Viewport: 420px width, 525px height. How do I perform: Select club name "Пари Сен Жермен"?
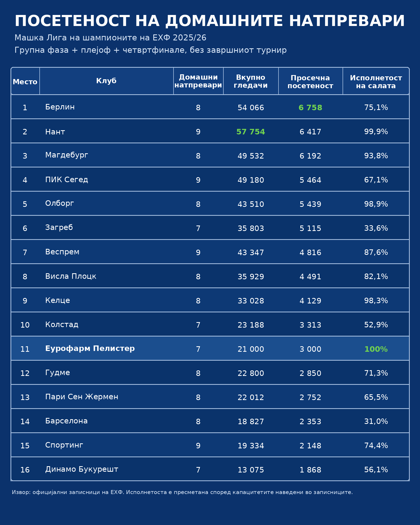pos(82,397)
